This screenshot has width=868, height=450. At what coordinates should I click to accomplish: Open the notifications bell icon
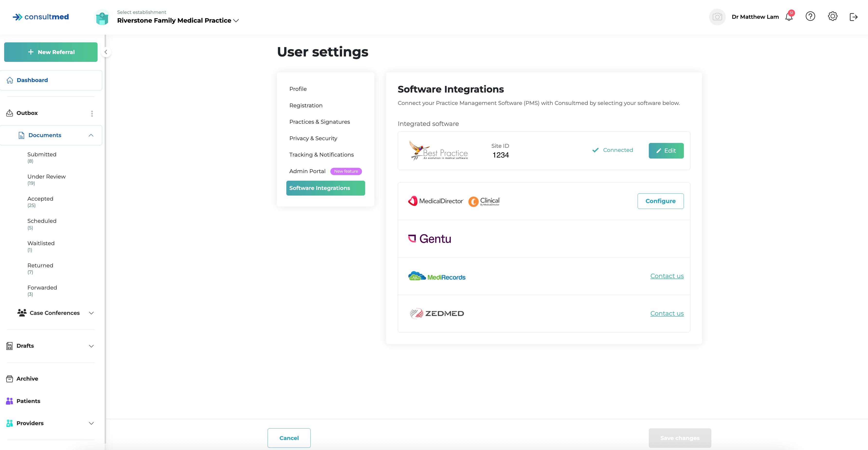(x=789, y=17)
